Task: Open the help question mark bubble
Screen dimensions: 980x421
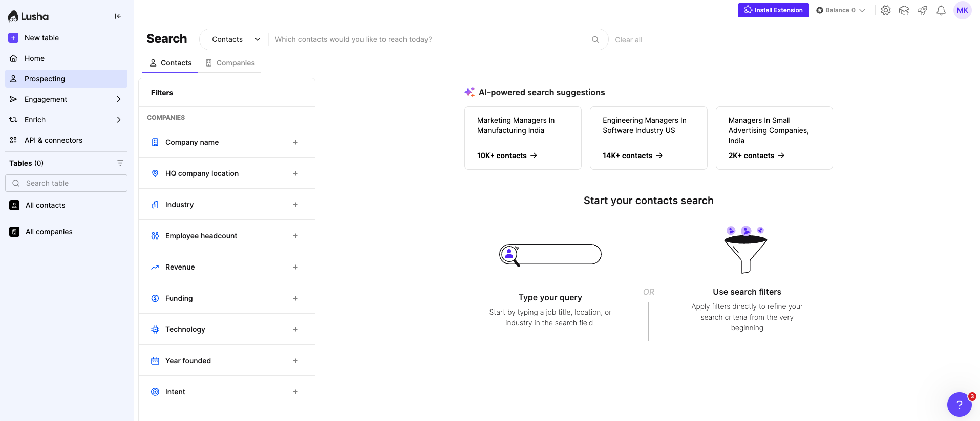Action: (960, 405)
